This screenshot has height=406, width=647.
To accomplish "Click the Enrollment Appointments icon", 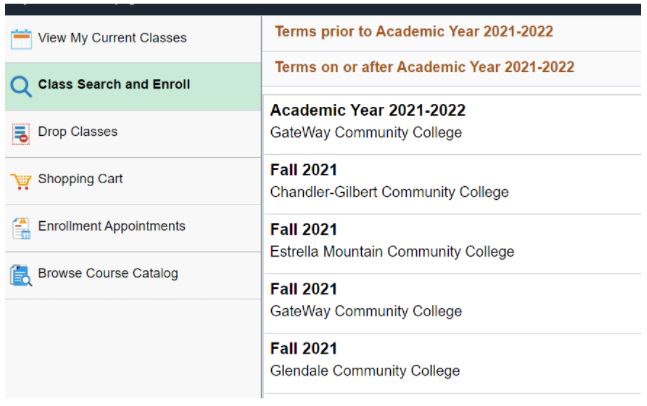I will [21, 227].
